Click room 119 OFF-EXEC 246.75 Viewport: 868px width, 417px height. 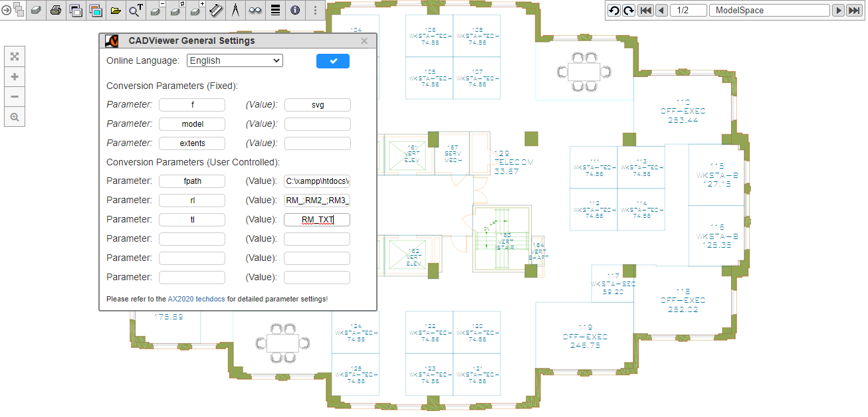[585, 337]
